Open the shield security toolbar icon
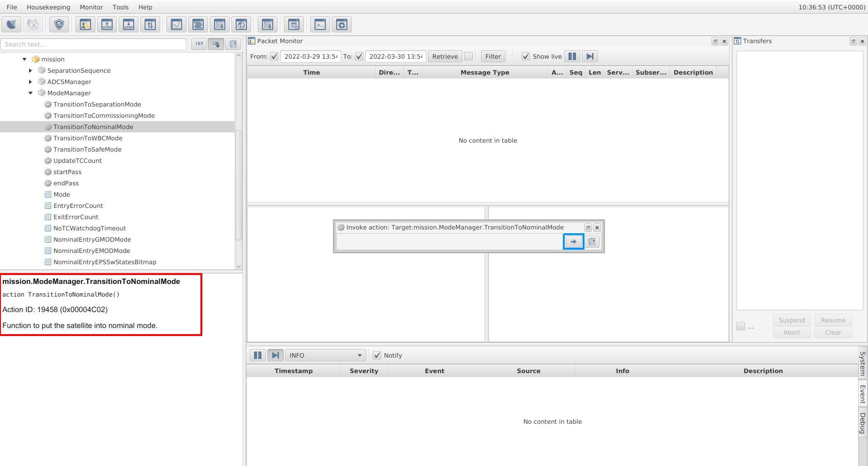This screenshot has width=868, height=466. tap(59, 24)
